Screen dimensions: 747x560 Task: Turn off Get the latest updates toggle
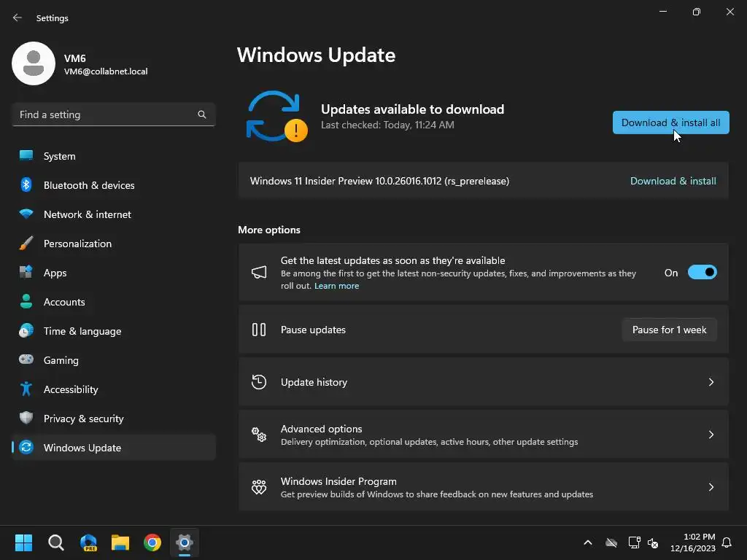703,273
